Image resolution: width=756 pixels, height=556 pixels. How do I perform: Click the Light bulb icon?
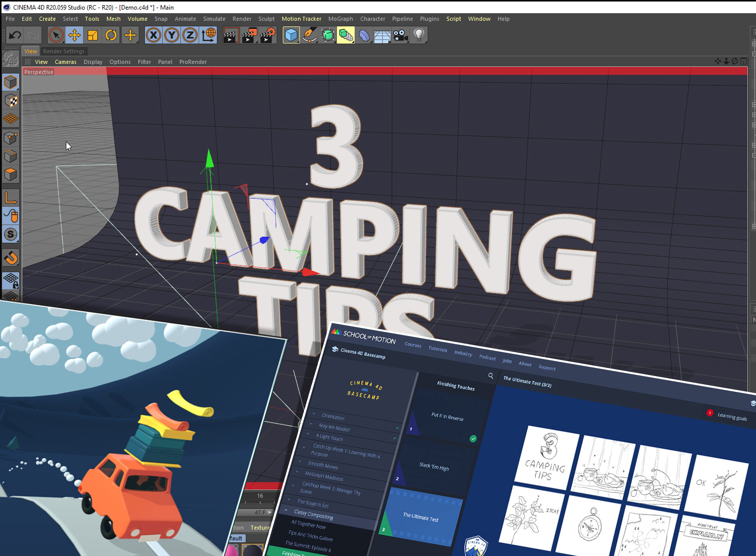click(419, 35)
